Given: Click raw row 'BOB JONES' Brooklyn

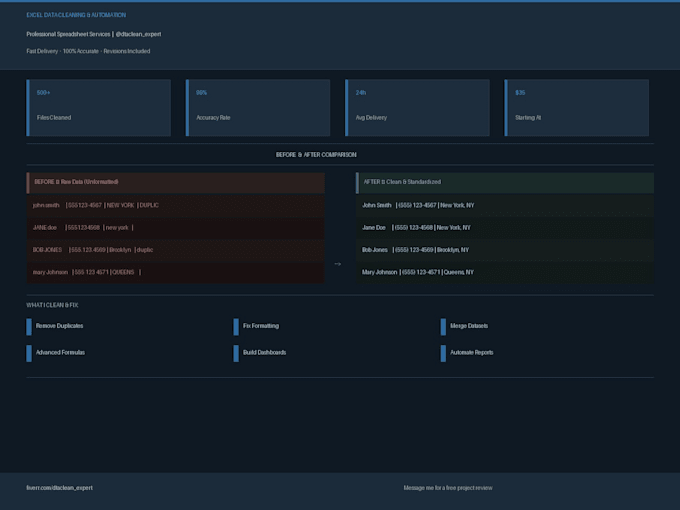Looking at the screenshot, I should click(x=176, y=250).
